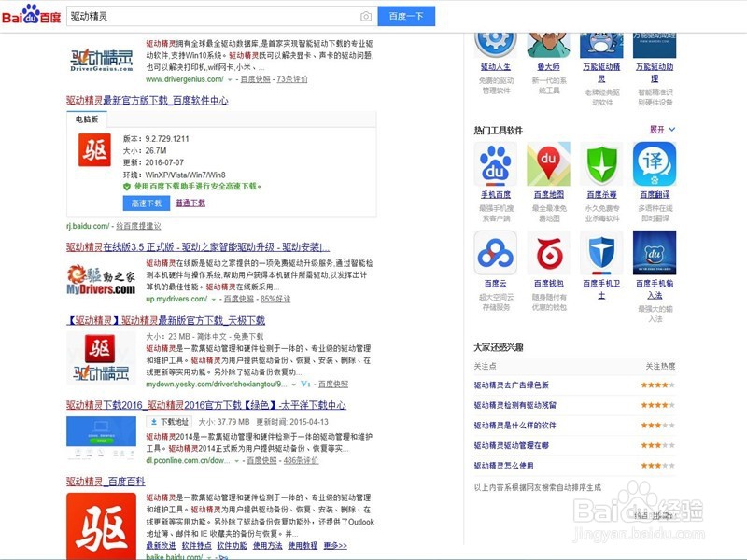Click the 486条评价 link
The image size is (747, 560).
pos(301,460)
